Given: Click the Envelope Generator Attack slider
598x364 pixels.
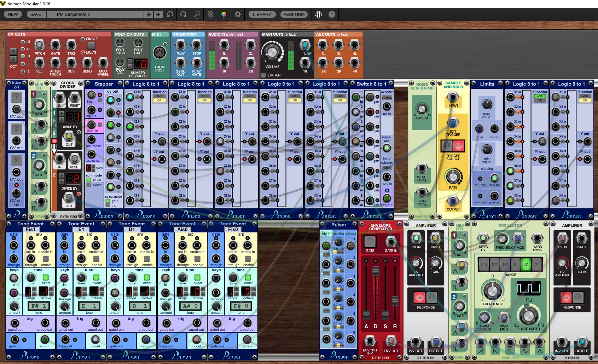Looking at the screenshot, I should pyautogui.click(x=366, y=313).
